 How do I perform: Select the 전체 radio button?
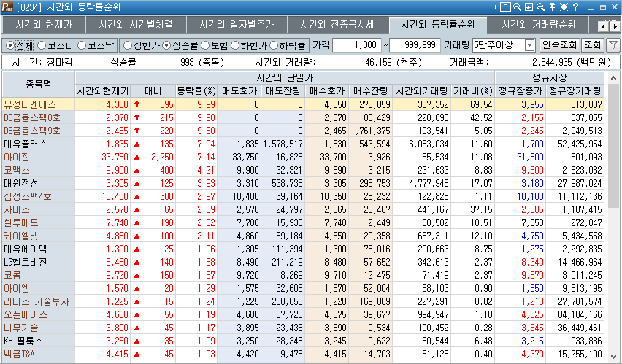tap(10, 45)
